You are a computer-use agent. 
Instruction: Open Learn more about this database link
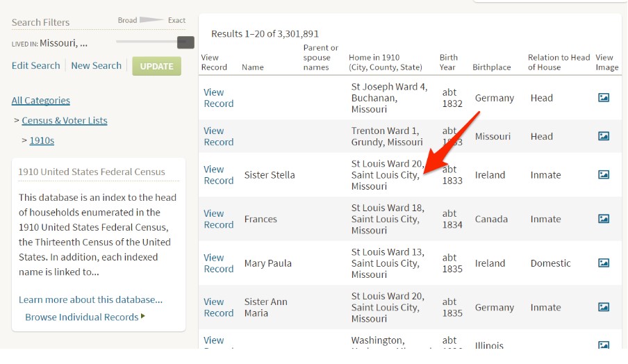point(90,299)
